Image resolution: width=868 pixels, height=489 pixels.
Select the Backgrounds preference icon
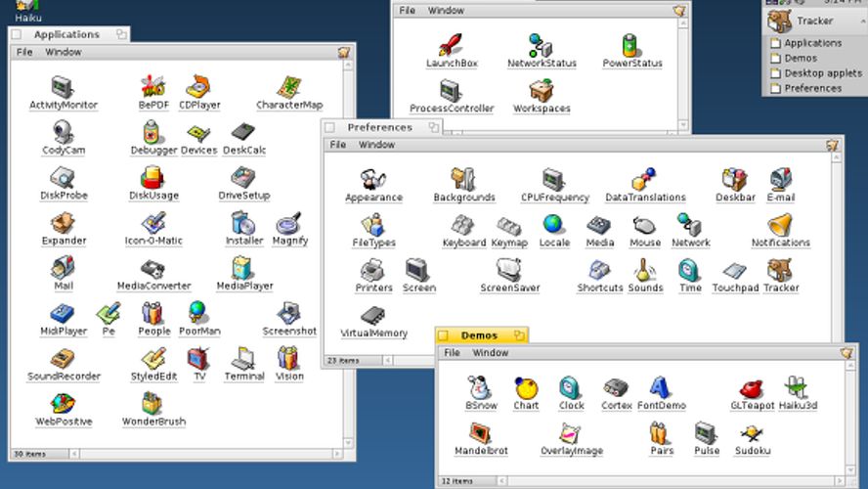(463, 179)
